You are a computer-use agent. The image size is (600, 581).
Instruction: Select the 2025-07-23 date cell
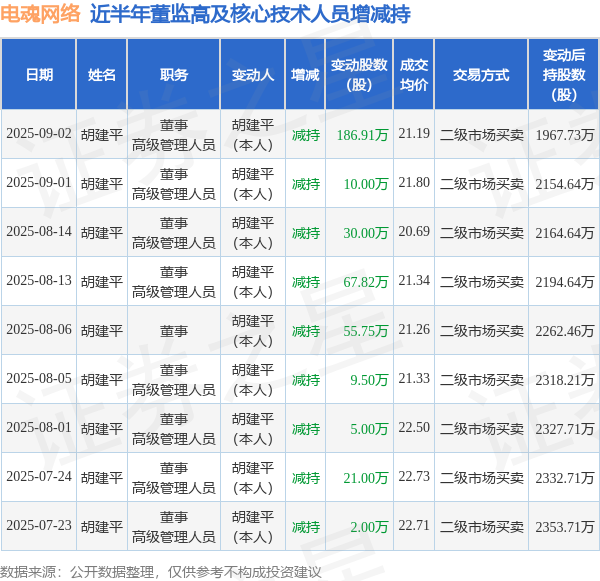tap(39, 526)
